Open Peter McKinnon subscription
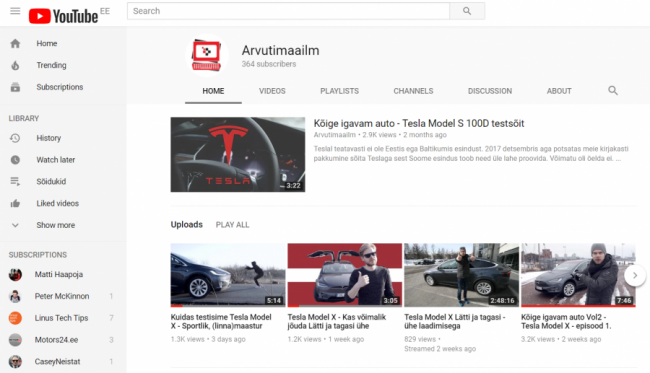Viewport: 650px width, 373px height. coord(63,296)
